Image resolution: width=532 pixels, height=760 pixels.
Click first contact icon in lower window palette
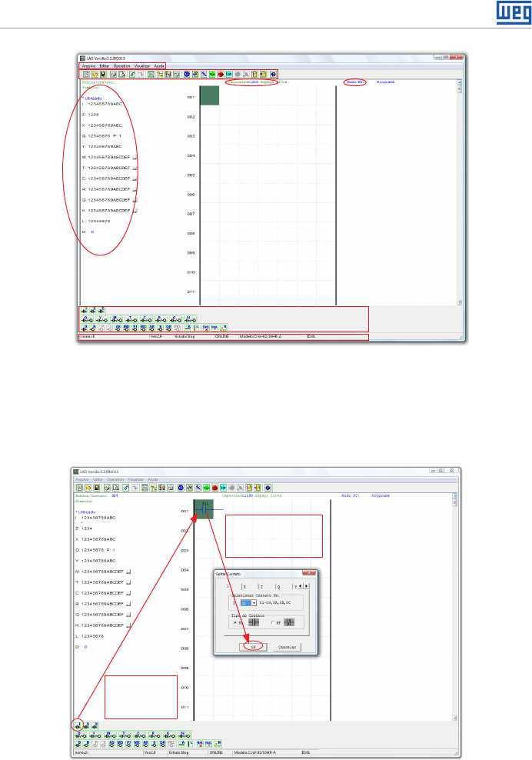pyautogui.click(x=78, y=725)
